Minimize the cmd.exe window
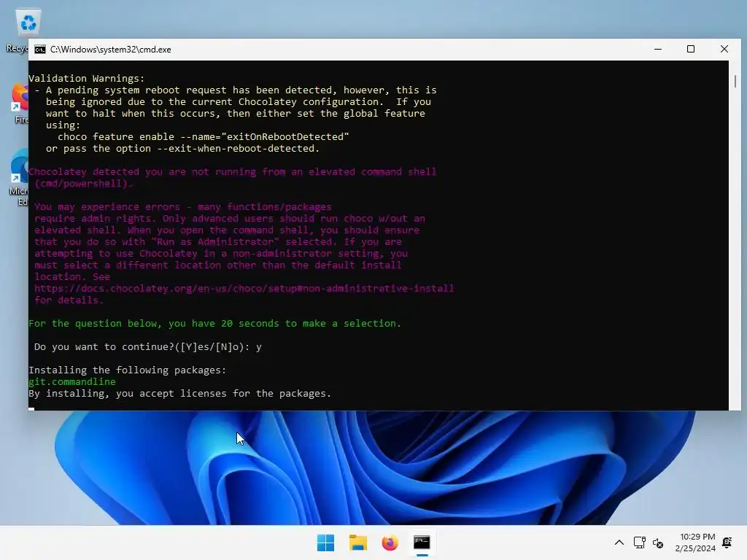 (x=658, y=49)
